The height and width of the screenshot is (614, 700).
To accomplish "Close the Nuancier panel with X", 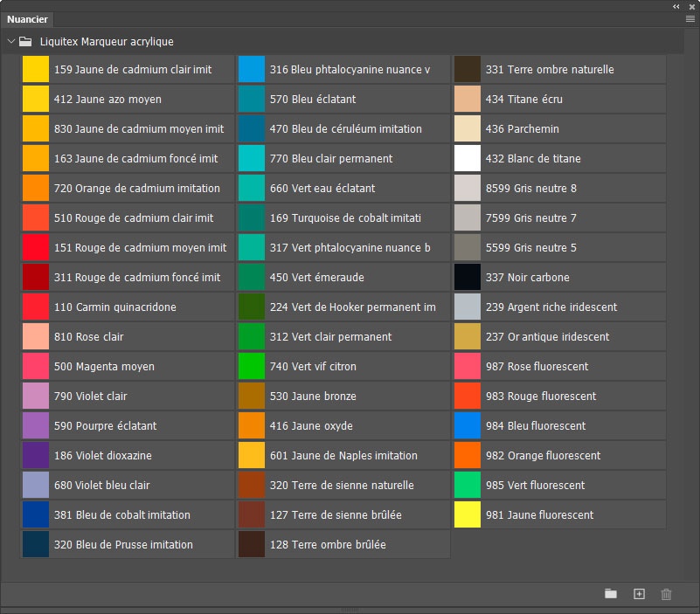I will [x=691, y=6].
